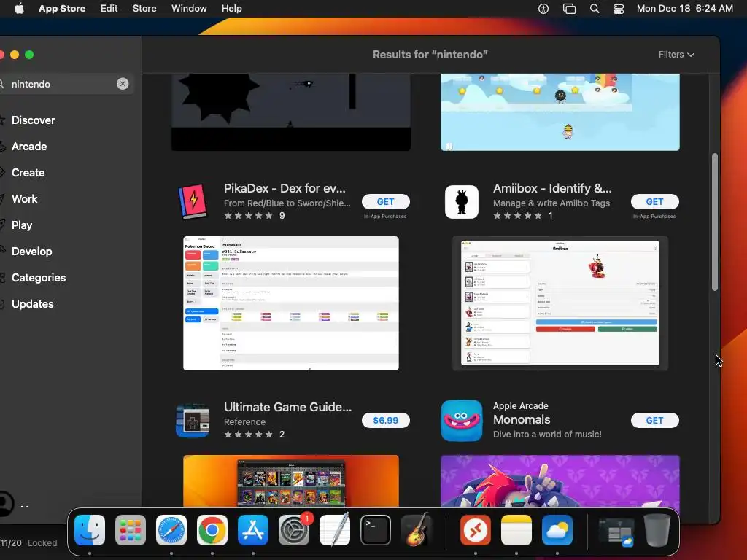Image resolution: width=747 pixels, height=560 pixels.
Task: Open Launchpad from the Dock
Action: tap(131, 530)
